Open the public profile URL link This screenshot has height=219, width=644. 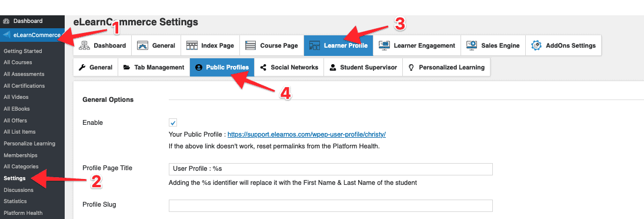click(306, 134)
